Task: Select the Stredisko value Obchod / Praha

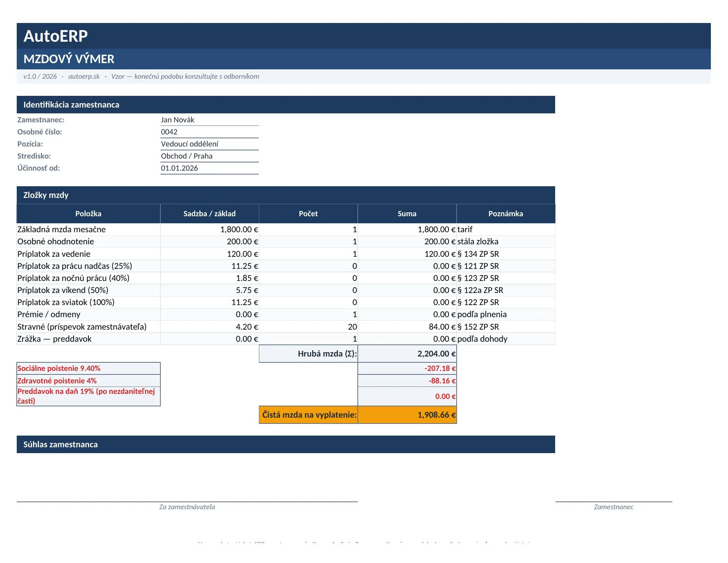Action: 209,156
